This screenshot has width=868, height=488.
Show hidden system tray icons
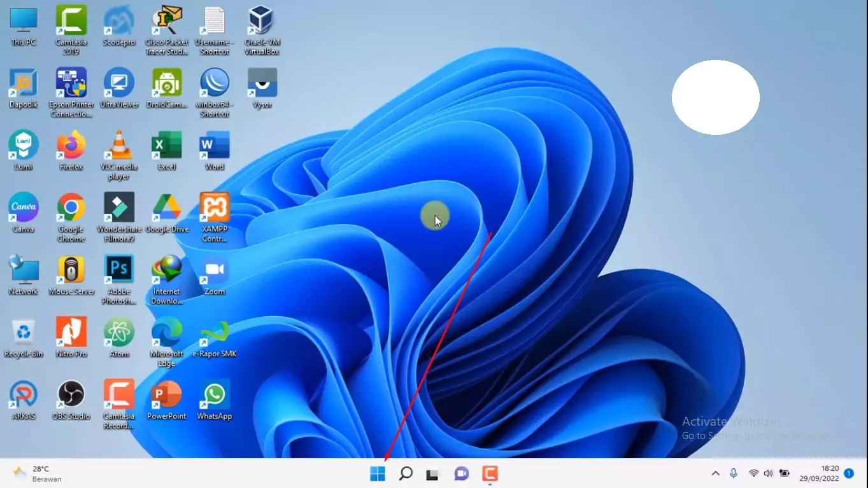(715, 473)
